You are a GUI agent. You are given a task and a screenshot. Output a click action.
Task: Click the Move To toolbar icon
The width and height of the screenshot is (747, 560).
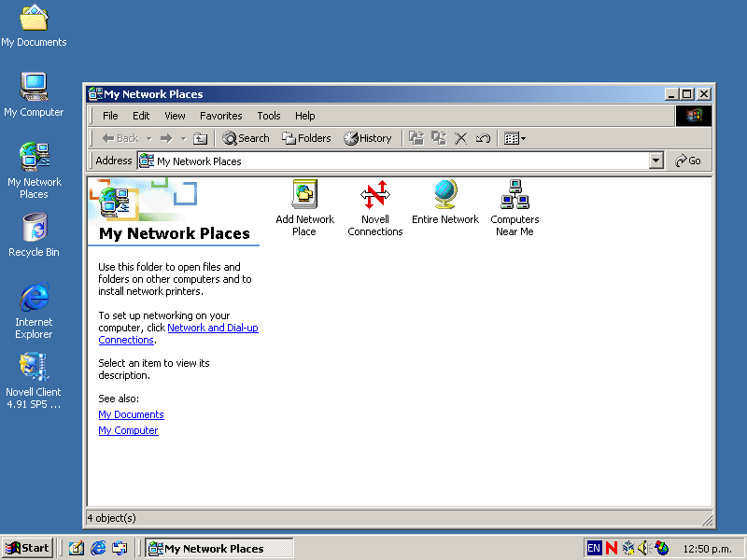click(x=416, y=138)
